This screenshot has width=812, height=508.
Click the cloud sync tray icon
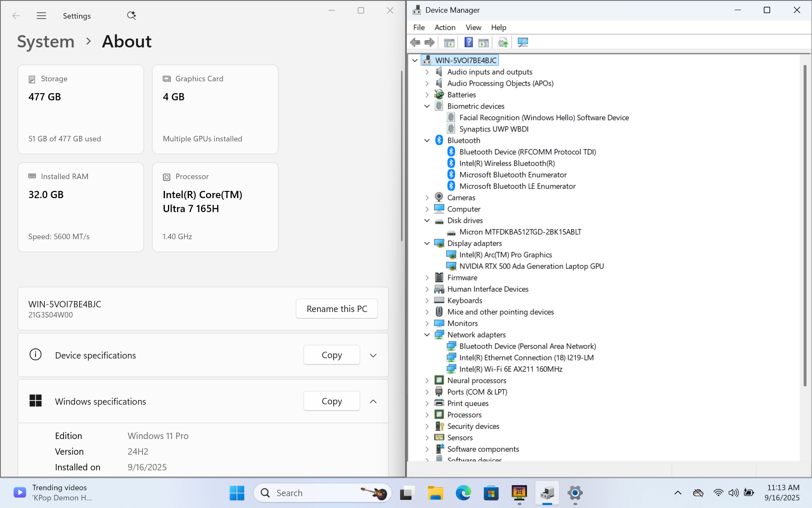tap(698, 493)
